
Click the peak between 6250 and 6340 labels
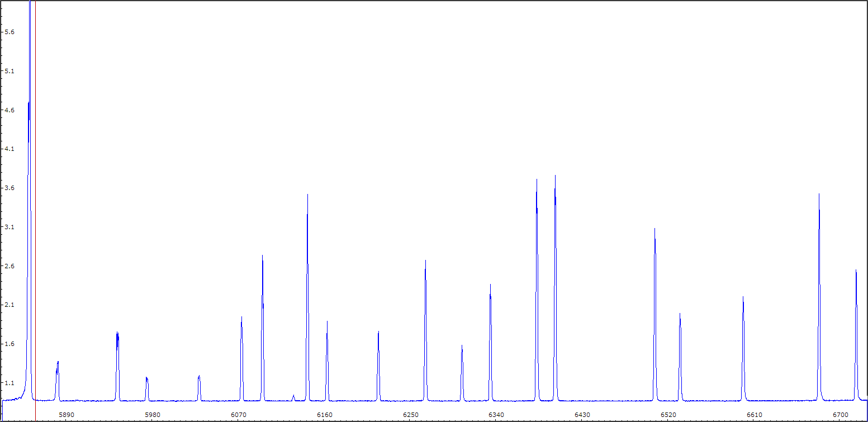click(x=462, y=347)
